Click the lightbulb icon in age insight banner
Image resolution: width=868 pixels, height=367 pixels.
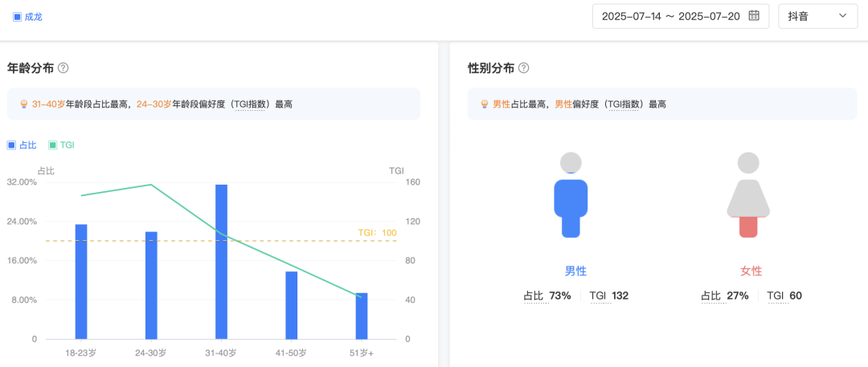pyautogui.click(x=24, y=104)
